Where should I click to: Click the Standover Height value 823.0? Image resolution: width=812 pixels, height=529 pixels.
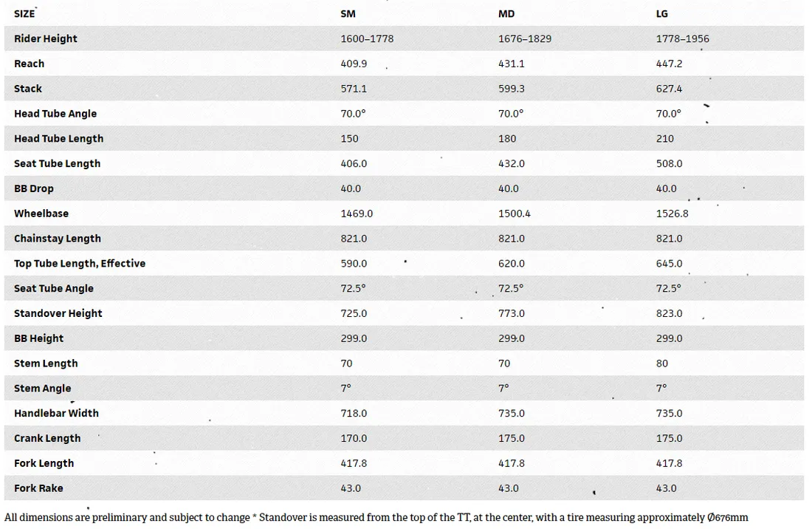pyautogui.click(x=669, y=313)
